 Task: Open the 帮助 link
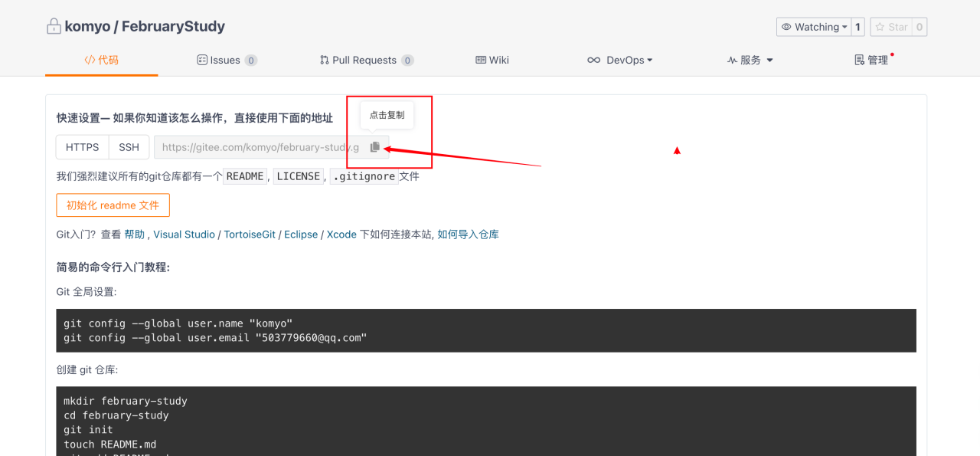[134, 235]
